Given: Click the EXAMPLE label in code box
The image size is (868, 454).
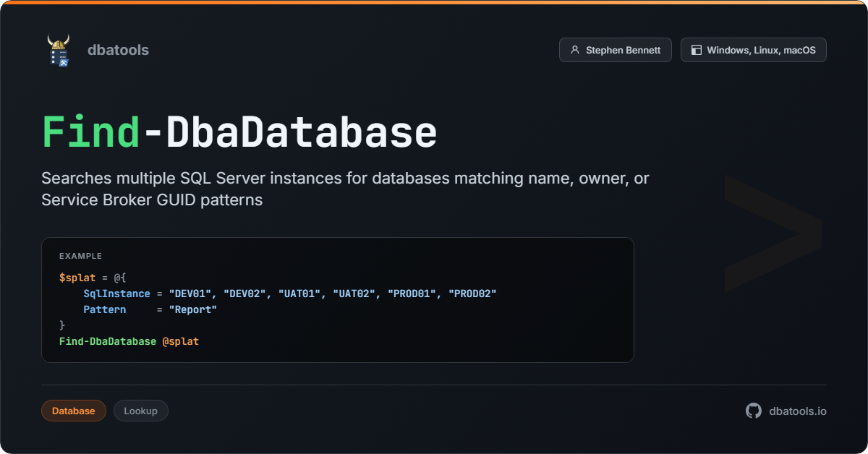Looking at the screenshot, I should (80, 256).
